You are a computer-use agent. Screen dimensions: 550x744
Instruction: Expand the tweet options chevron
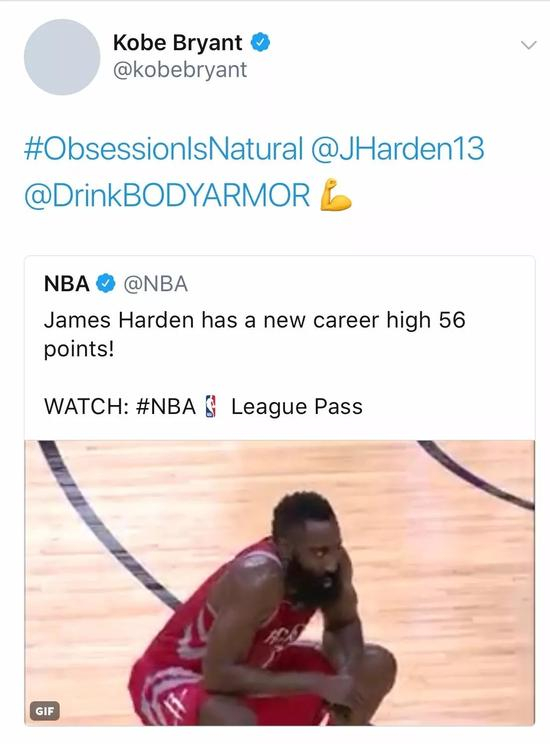coord(528,45)
